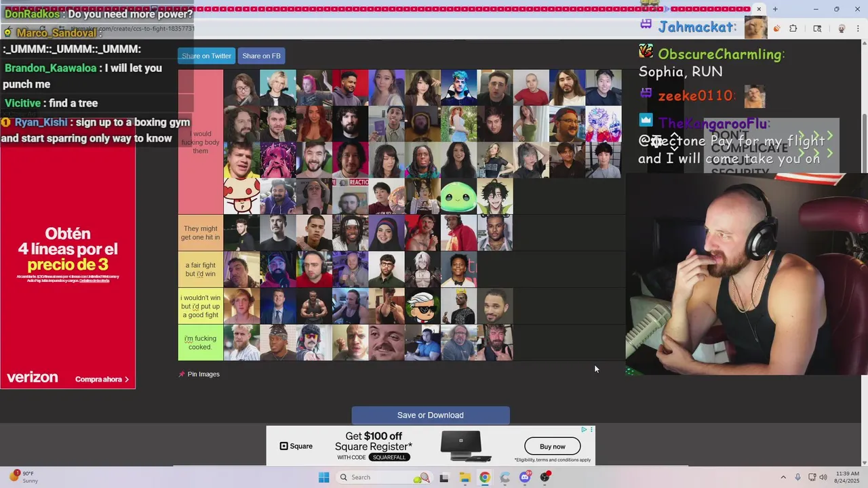
Task: Open Discord from the taskbar
Action: point(525,477)
